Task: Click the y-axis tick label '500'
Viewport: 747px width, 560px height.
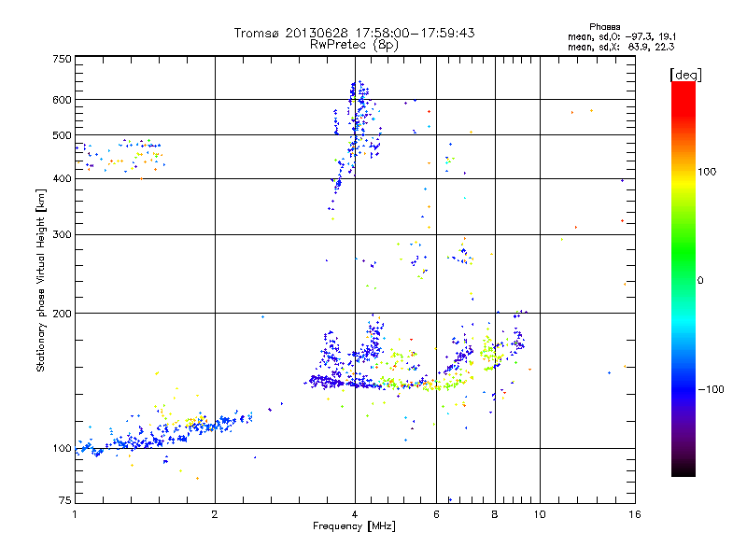Action: coord(62,135)
